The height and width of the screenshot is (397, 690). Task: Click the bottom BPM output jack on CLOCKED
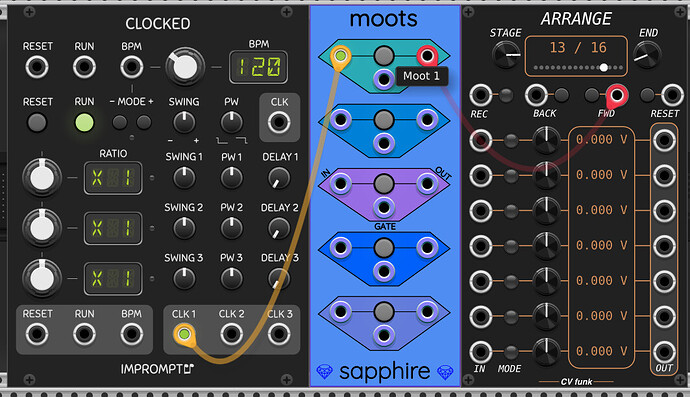pyautogui.click(x=132, y=334)
